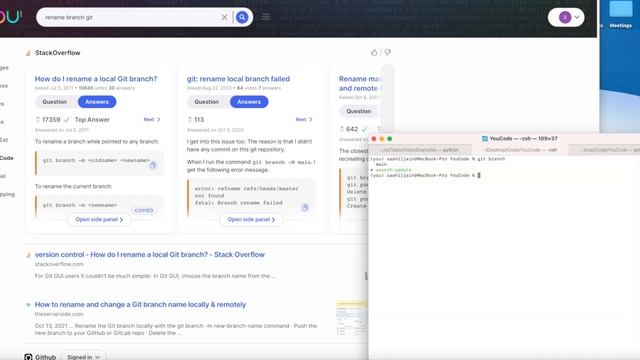Click the stackoverflow.com URL under first result
This screenshot has height=360, width=640.
pos(59,264)
